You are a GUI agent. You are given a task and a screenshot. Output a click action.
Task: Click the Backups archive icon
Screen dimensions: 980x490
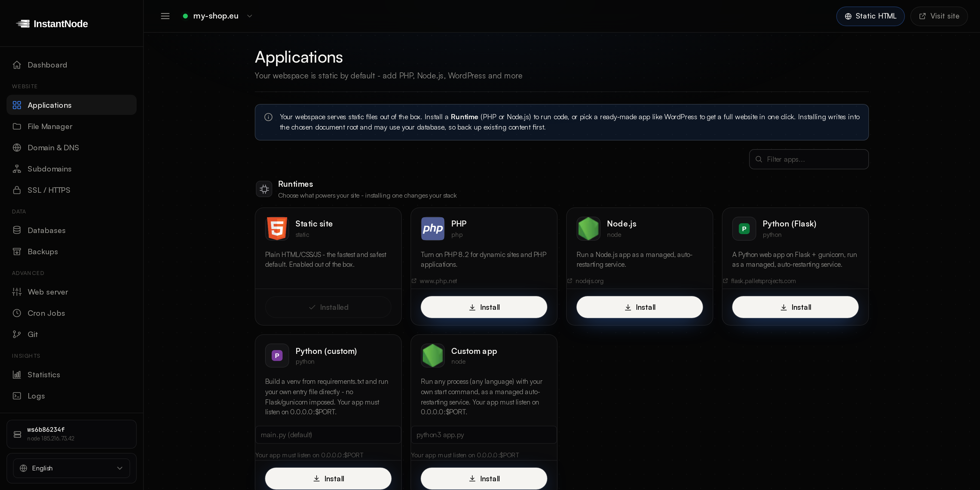(17, 252)
